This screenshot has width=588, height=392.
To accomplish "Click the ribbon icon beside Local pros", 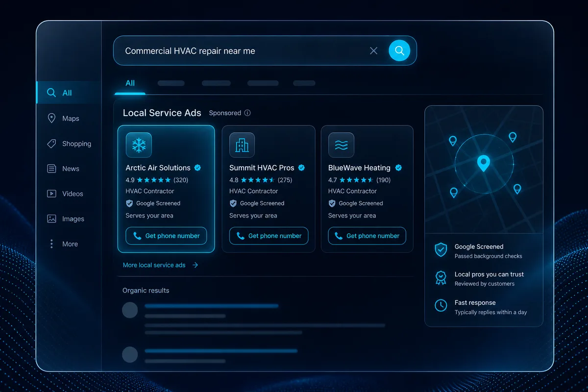I will pos(441,278).
